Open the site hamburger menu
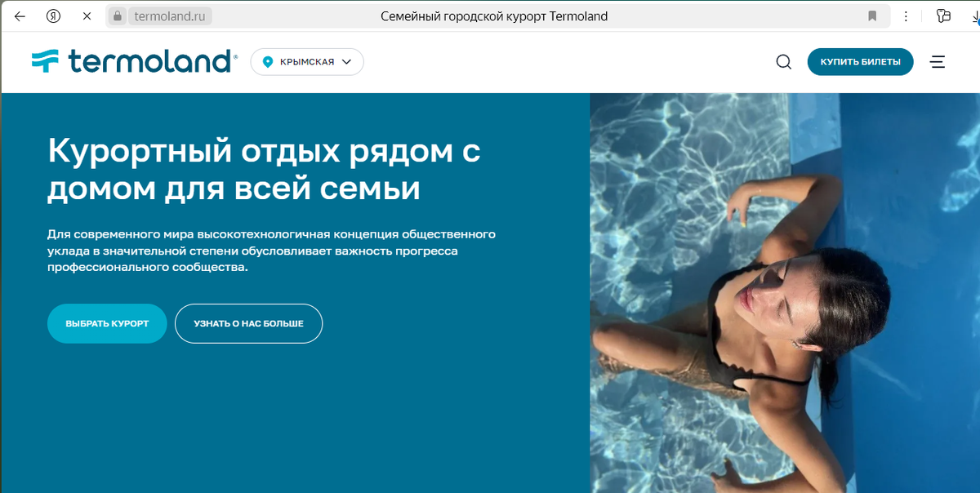 (x=938, y=62)
